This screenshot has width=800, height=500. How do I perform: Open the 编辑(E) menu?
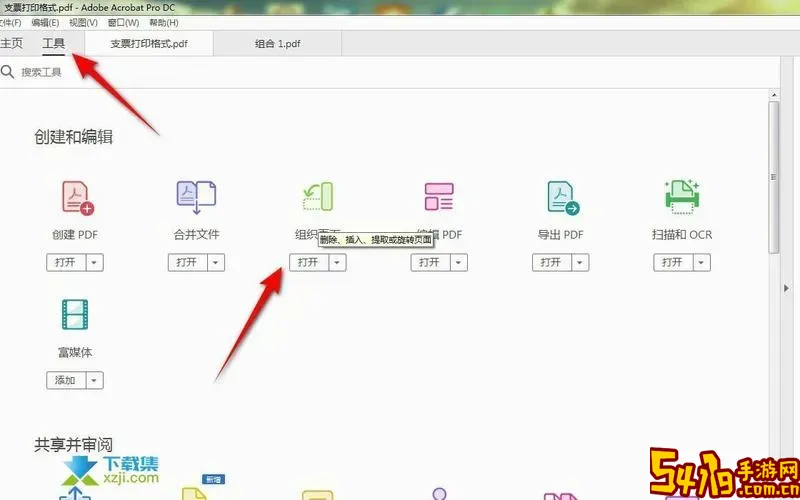pyautogui.click(x=45, y=23)
